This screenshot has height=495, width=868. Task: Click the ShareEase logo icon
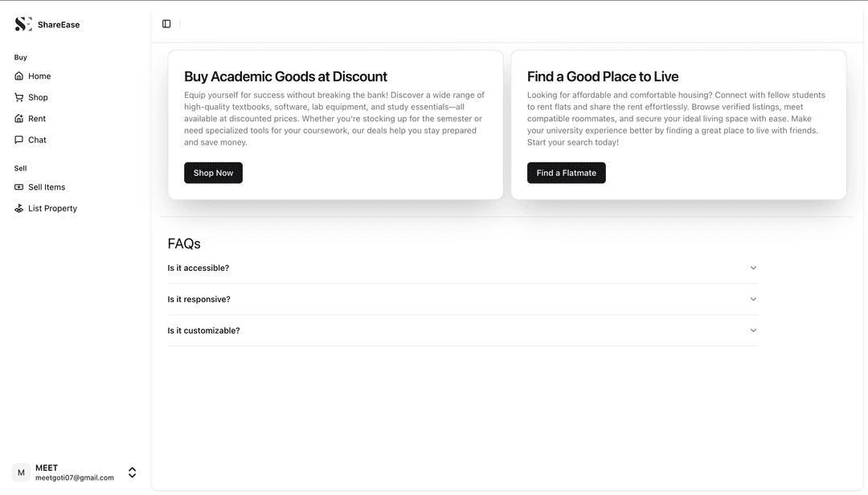(23, 24)
